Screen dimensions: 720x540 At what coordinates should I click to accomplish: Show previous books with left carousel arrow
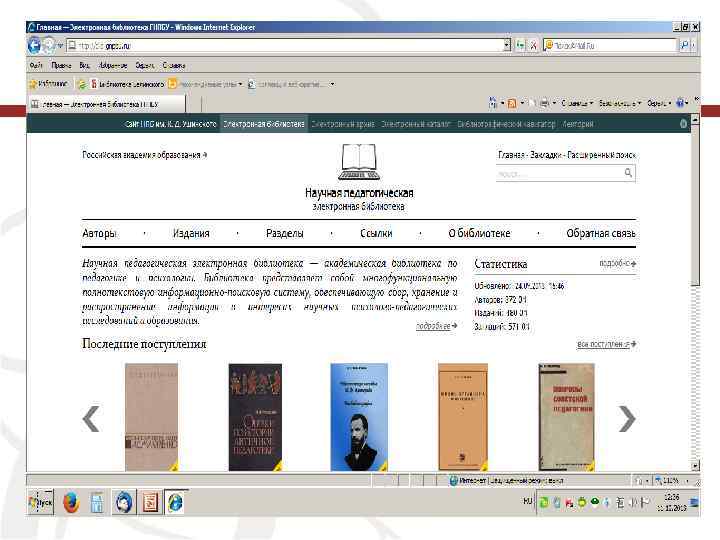(91, 418)
